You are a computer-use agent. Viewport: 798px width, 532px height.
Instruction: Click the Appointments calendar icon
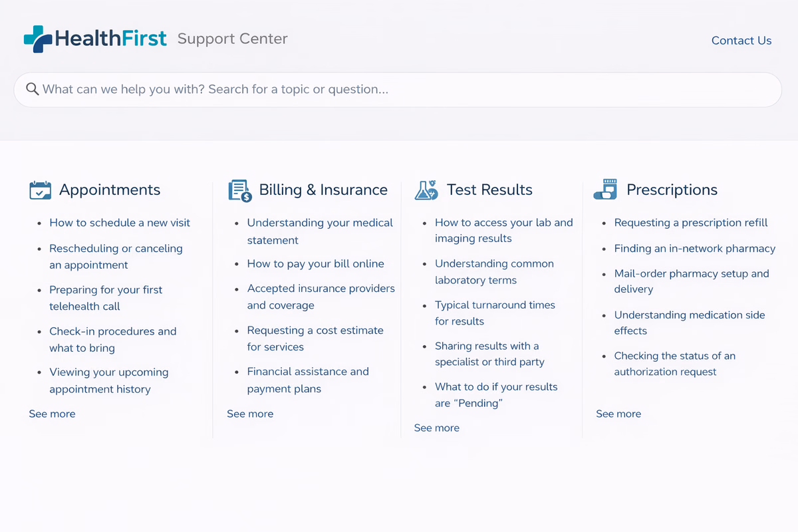(x=41, y=190)
